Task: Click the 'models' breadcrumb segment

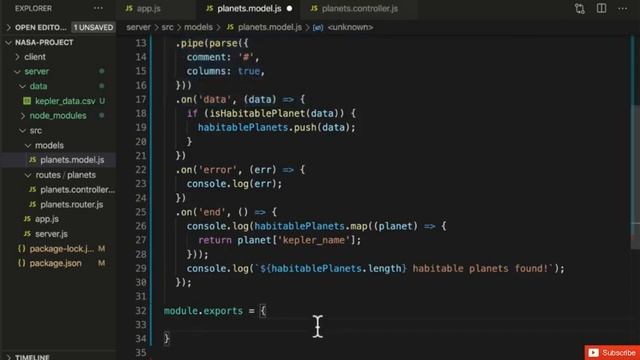Action: 198,27
